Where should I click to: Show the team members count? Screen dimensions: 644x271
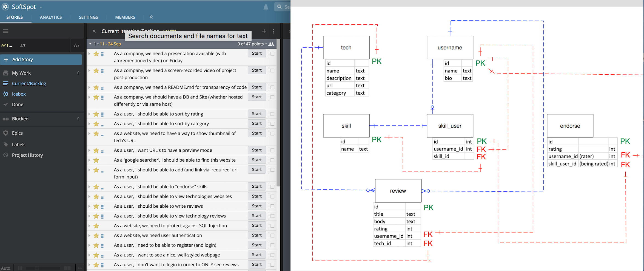23,46
